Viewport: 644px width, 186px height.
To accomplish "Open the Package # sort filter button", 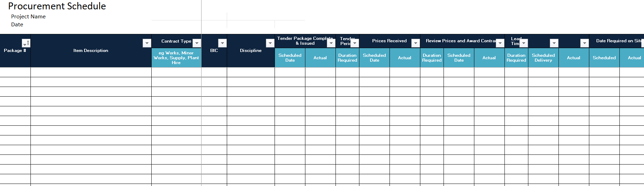I will click(26, 43).
